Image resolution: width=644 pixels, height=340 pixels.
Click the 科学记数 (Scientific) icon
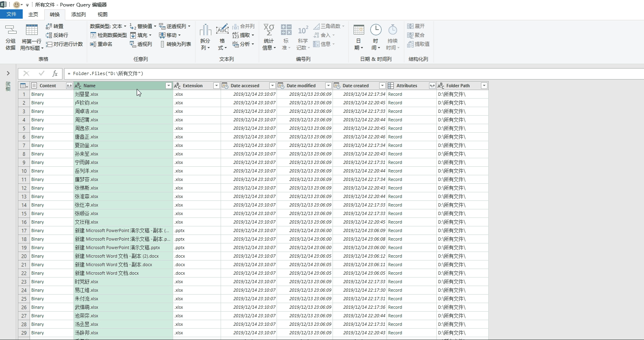click(303, 30)
